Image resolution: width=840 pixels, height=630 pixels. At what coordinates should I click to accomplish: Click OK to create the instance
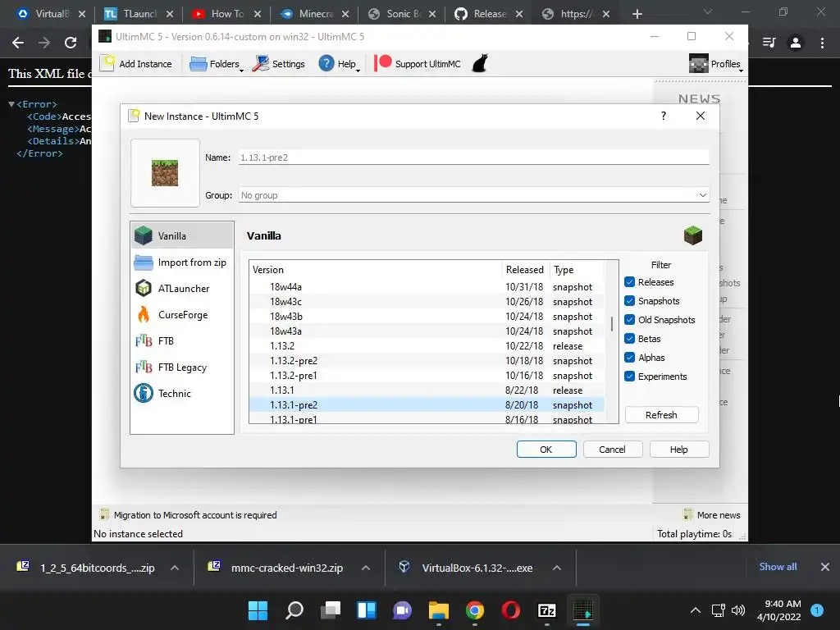pos(546,450)
